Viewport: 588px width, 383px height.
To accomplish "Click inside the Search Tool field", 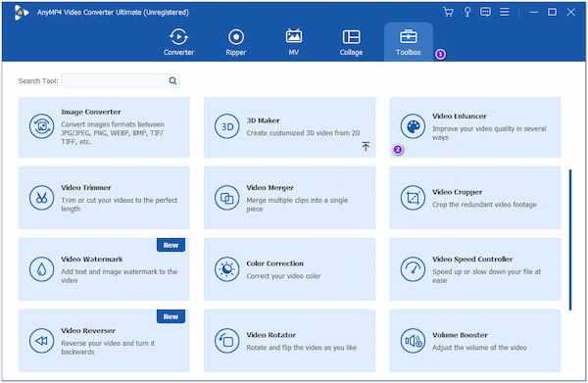I will [x=121, y=80].
